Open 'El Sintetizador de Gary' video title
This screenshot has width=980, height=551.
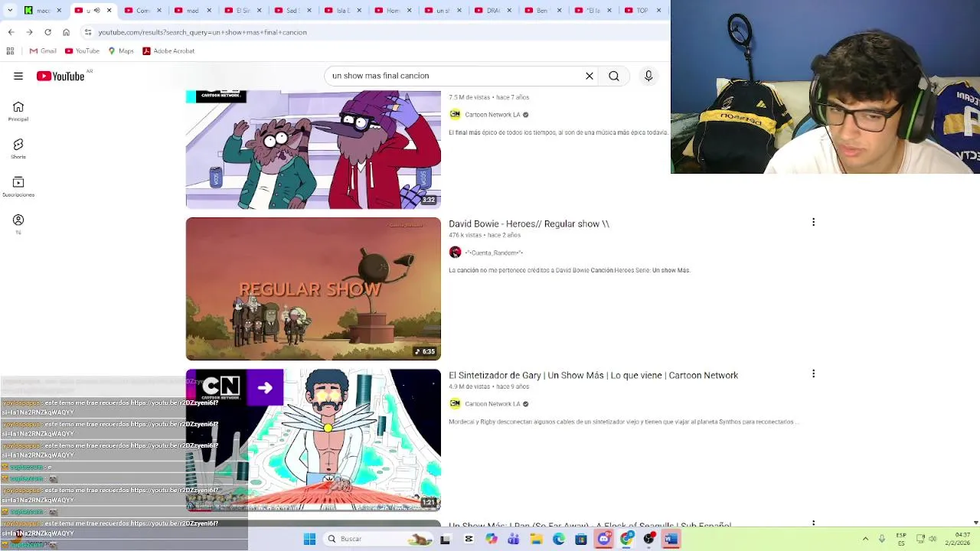(x=593, y=375)
